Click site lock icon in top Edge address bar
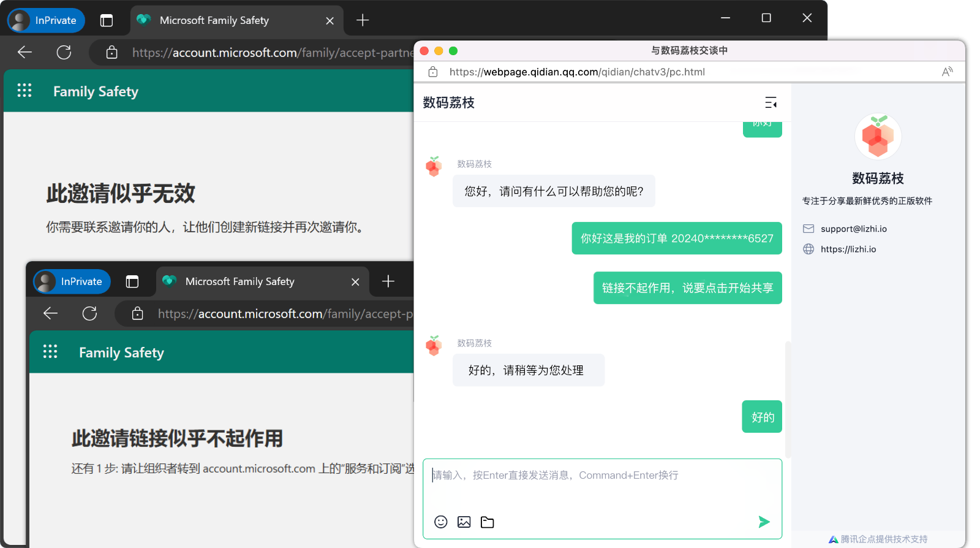The height and width of the screenshot is (548, 980). click(111, 53)
